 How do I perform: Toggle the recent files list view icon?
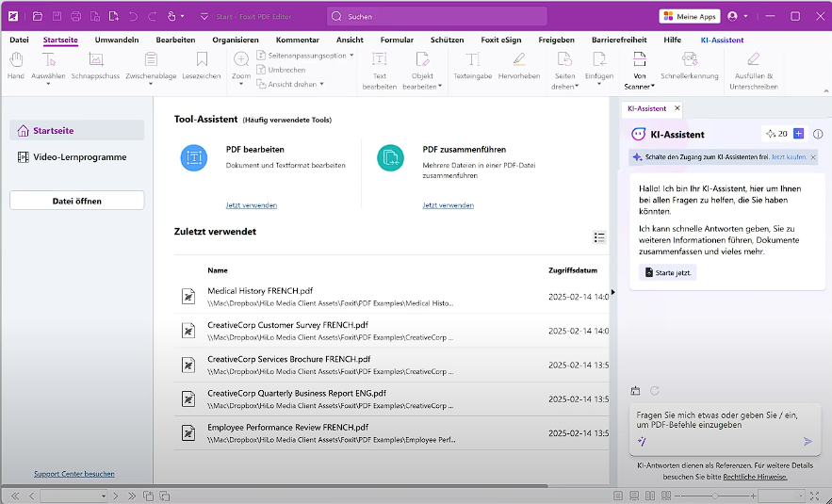coord(599,237)
